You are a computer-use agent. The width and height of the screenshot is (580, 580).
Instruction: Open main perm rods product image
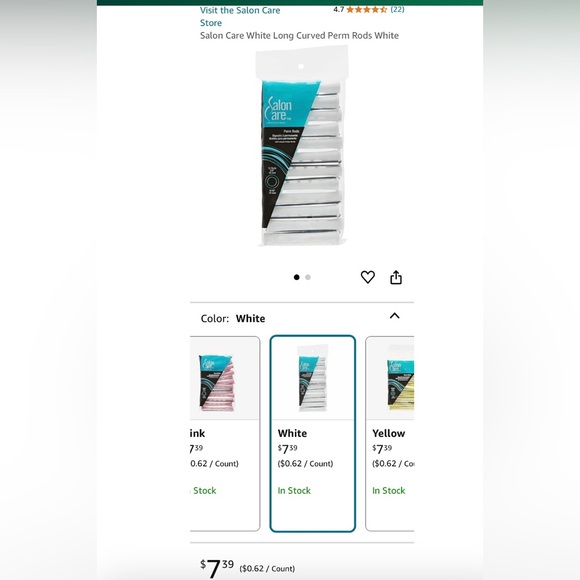coord(301,146)
